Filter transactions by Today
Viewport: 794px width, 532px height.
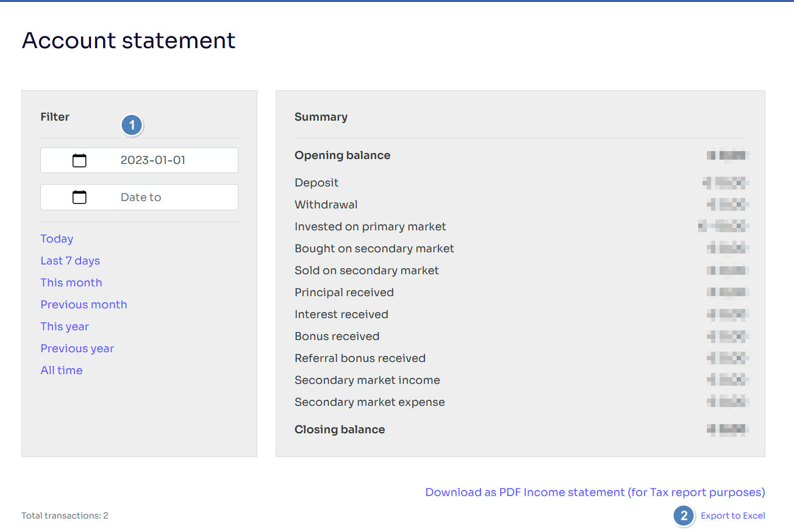(57, 239)
